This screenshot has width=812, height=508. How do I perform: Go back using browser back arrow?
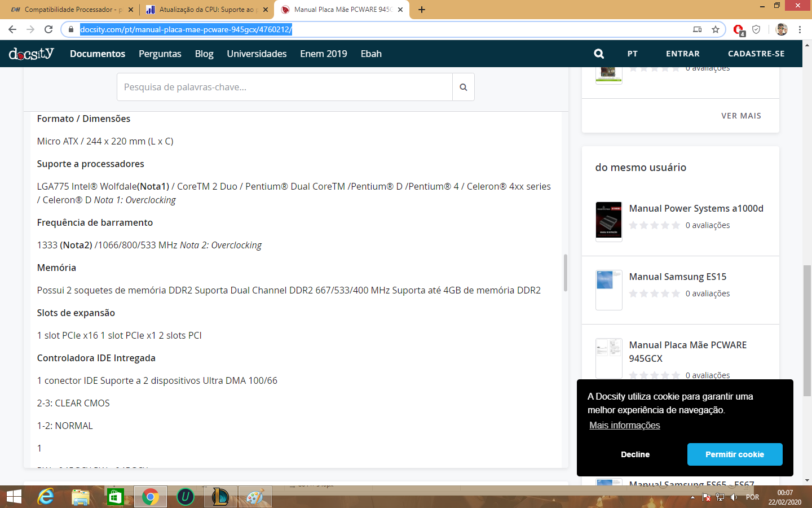point(12,29)
